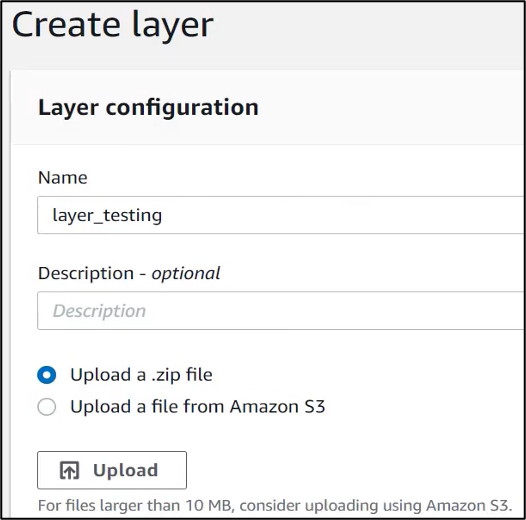Click the Layer configuration section header
The image size is (526, 520).
click(148, 108)
